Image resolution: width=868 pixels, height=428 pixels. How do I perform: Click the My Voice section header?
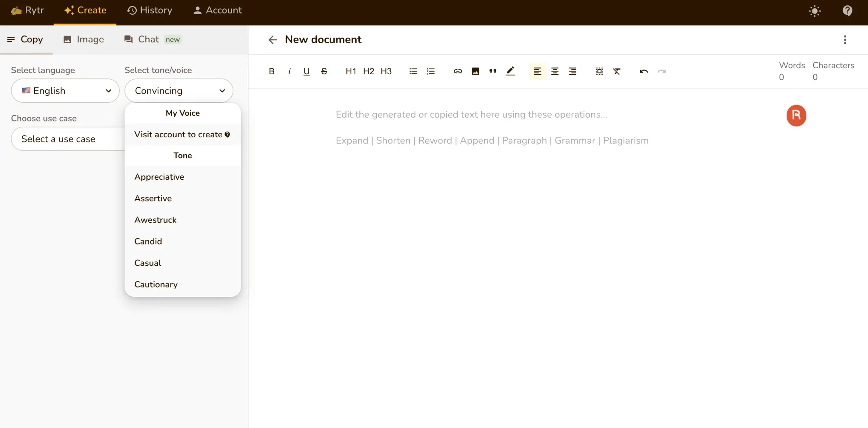(182, 113)
